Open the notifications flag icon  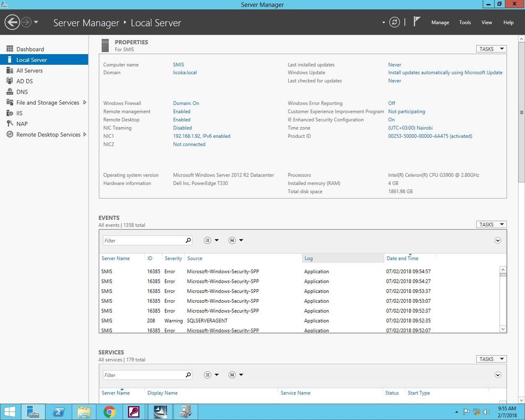416,22
